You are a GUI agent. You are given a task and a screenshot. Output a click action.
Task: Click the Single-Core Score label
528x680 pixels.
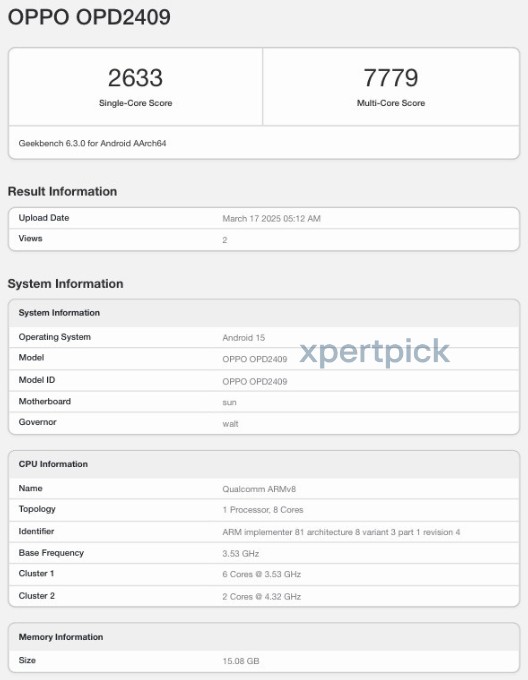[x=135, y=103]
